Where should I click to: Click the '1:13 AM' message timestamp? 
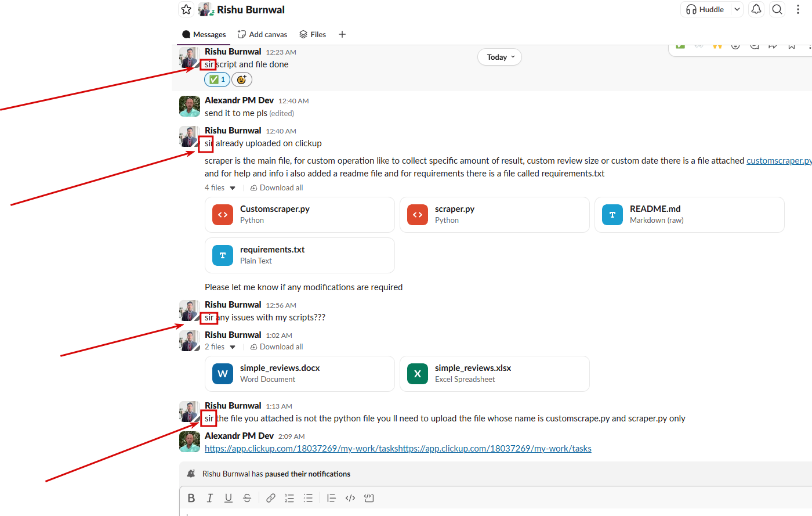pos(279,406)
